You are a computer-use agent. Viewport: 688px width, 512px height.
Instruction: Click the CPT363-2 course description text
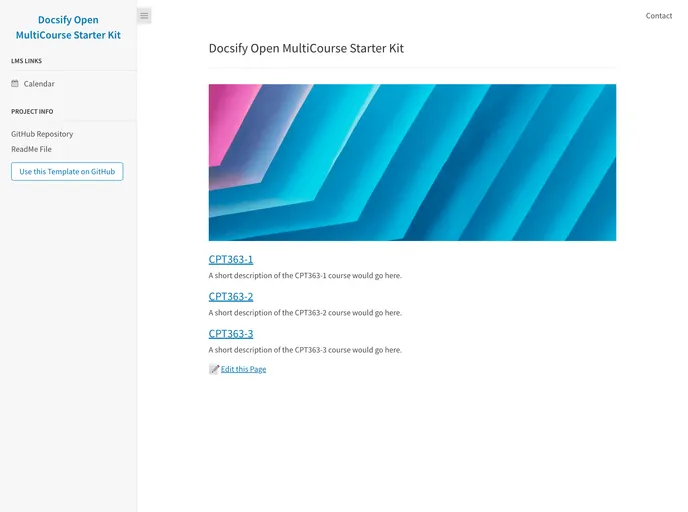(305, 313)
